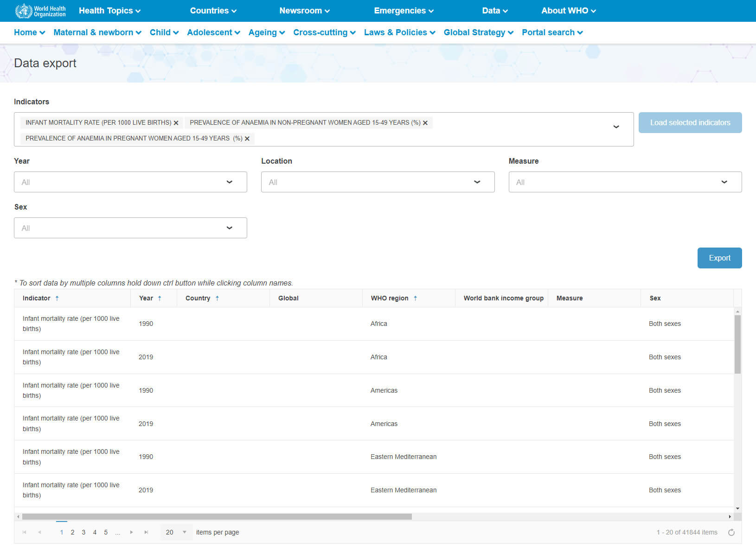Go to next page arrow

pyautogui.click(x=132, y=532)
